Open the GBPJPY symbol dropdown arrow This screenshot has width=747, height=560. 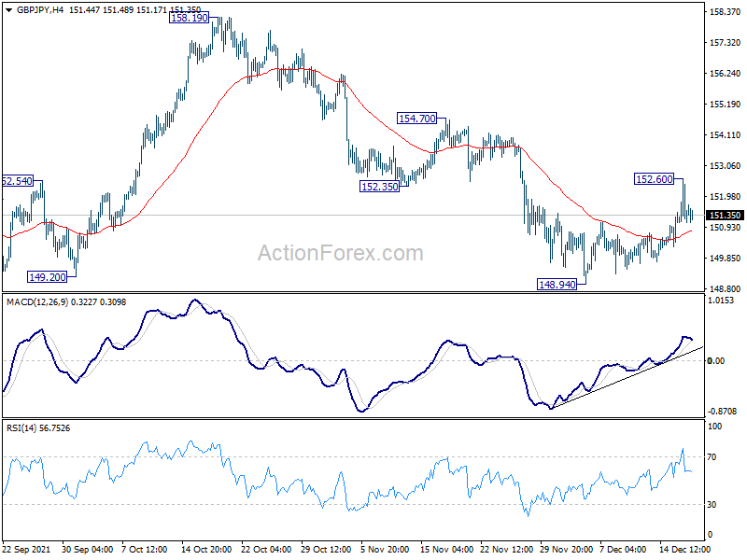8,9
